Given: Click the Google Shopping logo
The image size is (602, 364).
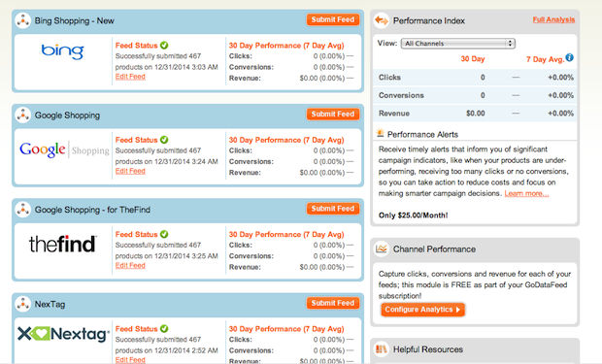Looking at the screenshot, I should (64, 149).
